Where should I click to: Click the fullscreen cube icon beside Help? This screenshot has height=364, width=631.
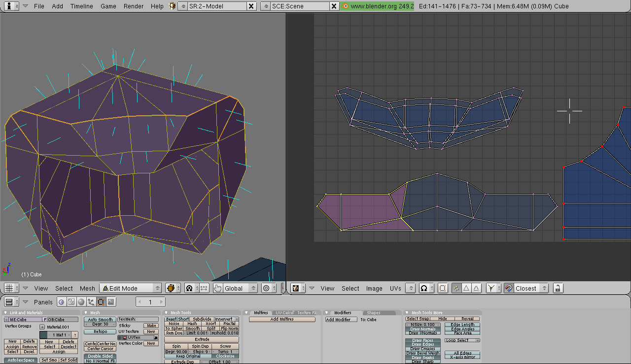[172, 6]
